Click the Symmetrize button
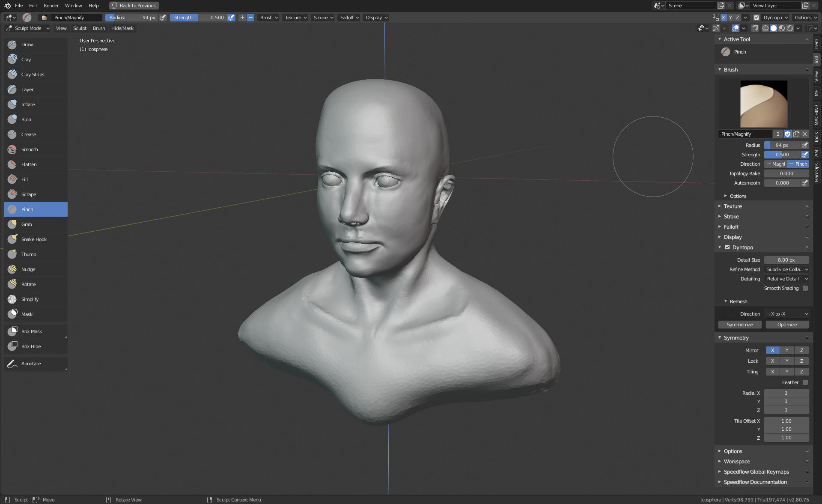The height and width of the screenshot is (504, 822). [739, 325]
